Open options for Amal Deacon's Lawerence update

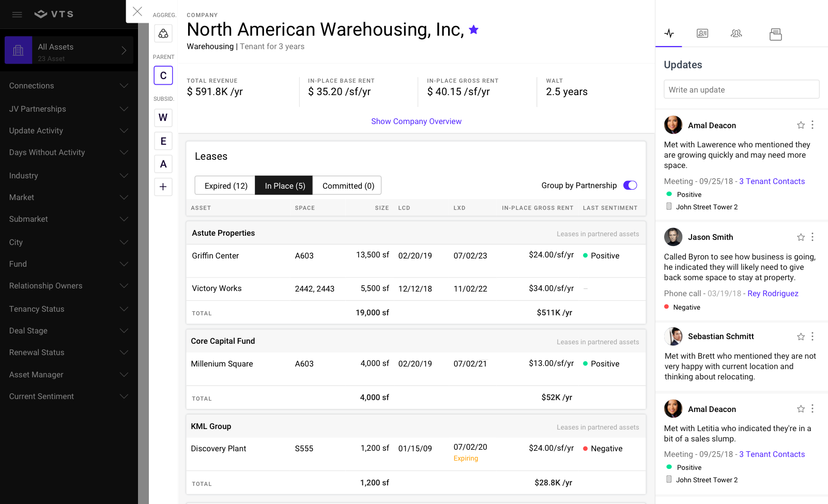coord(812,125)
